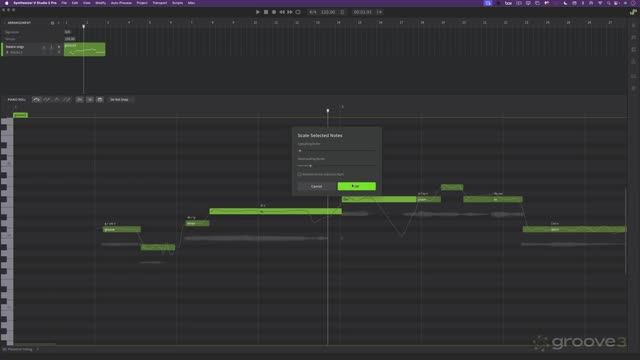Click the green group tag above piano keys
The image size is (640, 360).
pos(20,115)
